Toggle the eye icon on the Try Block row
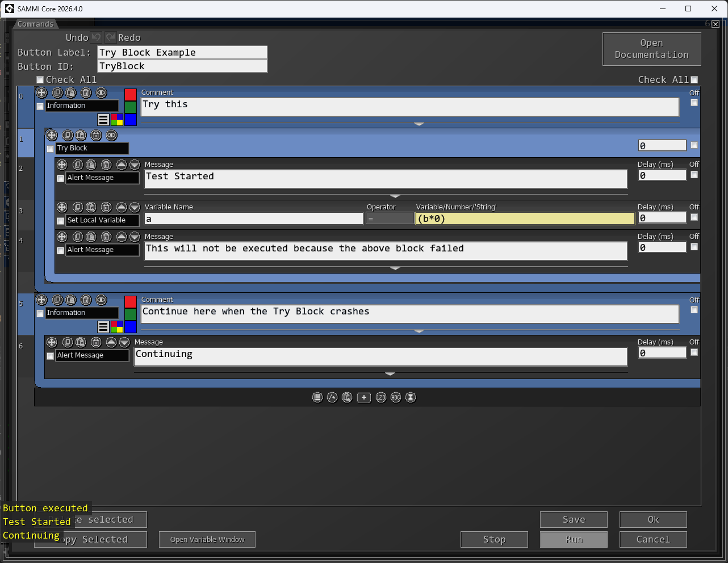Image resolution: width=728 pixels, height=563 pixels. 111,135
